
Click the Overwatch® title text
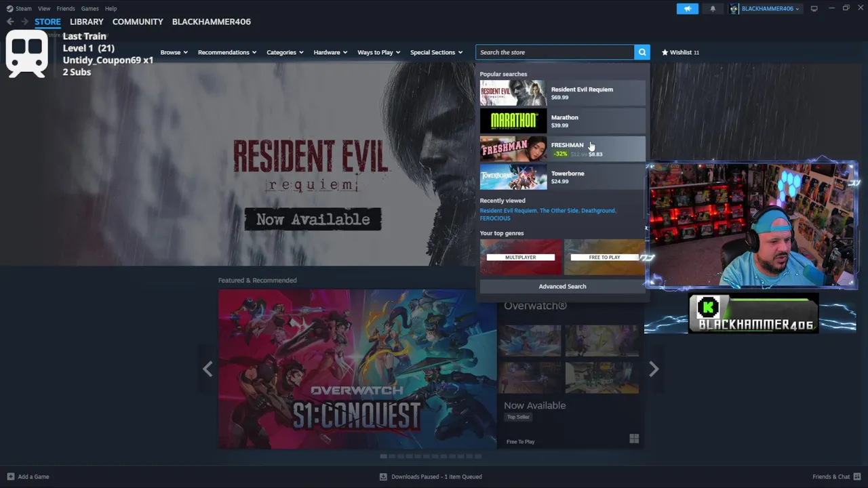click(535, 306)
